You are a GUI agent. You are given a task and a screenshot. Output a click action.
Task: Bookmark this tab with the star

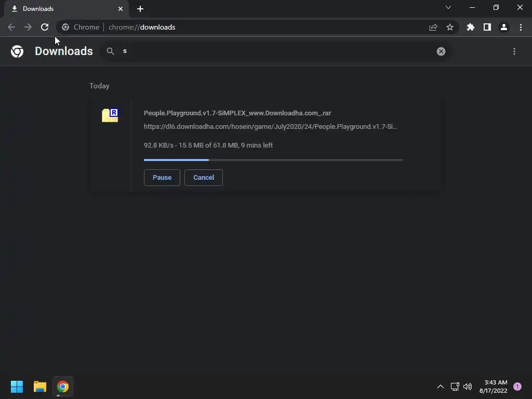pyautogui.click(x=450, y=27)
